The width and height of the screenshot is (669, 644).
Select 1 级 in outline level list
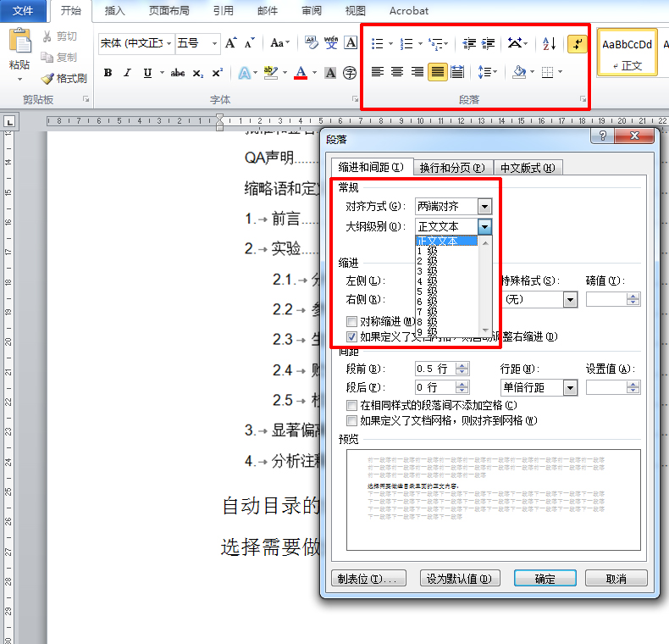(x=447, y=251)
